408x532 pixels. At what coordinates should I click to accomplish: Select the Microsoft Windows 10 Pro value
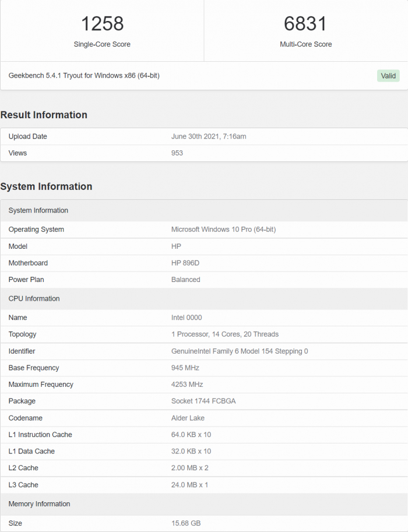click(x=223, y=230)
